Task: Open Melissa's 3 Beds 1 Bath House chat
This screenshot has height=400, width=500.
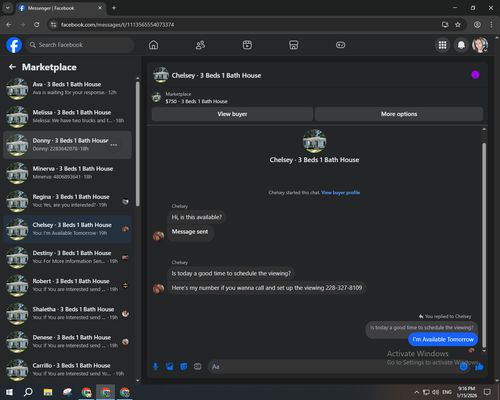Action: point(67,117)
